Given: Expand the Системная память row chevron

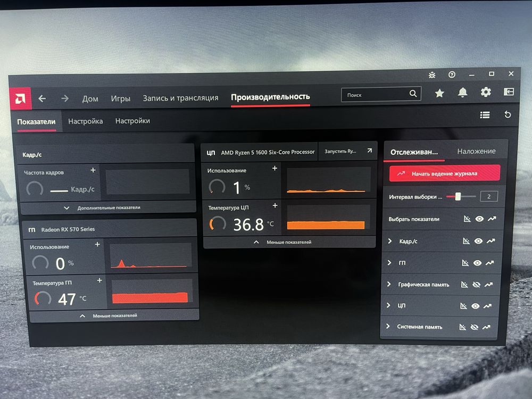Looking at the screenshot, I should tap(387, 327).
